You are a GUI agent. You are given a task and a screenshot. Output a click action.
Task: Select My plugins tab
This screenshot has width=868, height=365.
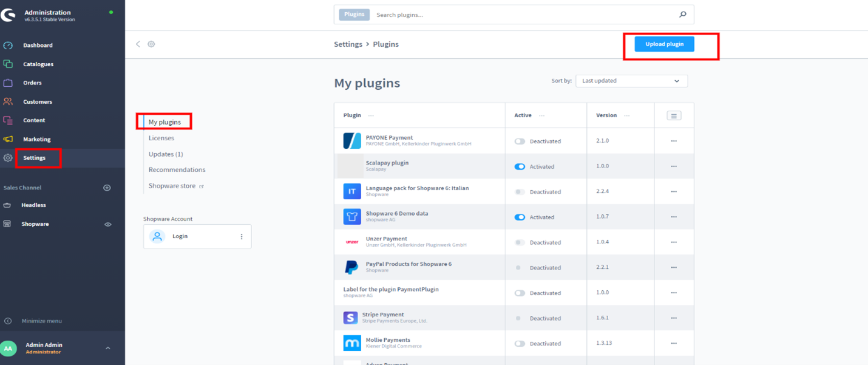click(164, 122)
